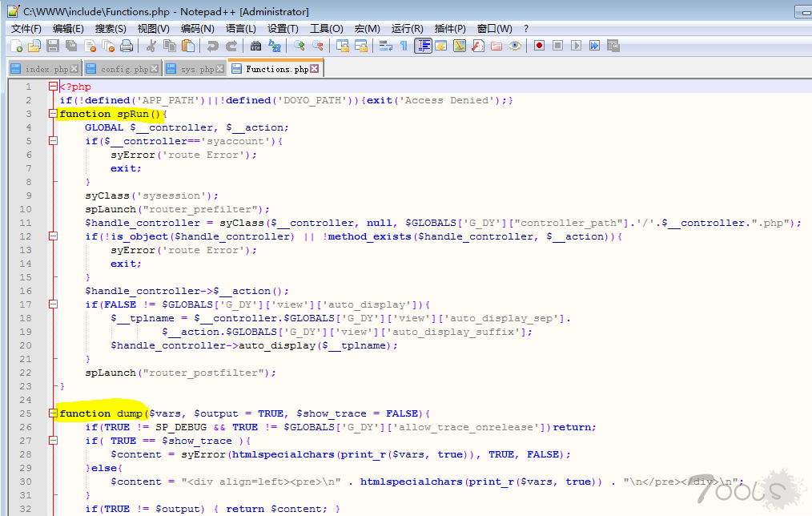This screenshot has width=812, height=516.
Task: Click the Paste clipboard toolbar icon
Action: (188, 46)
